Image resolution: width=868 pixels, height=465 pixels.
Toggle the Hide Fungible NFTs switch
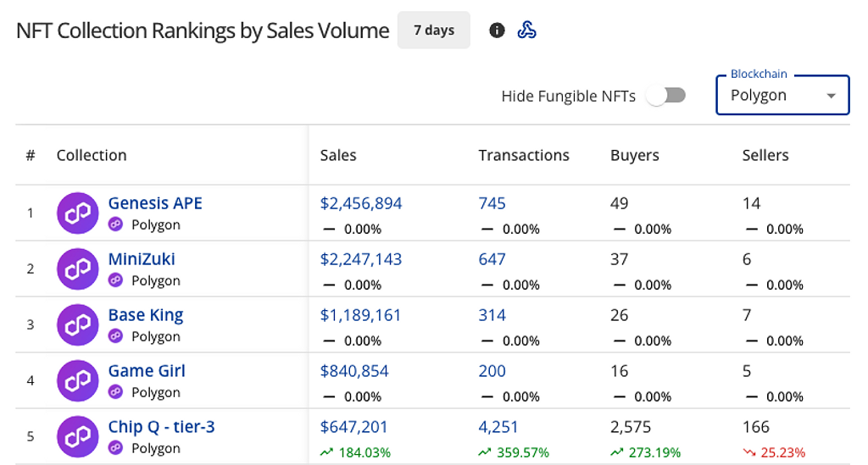pyautogui.click(x=665, y=96)
